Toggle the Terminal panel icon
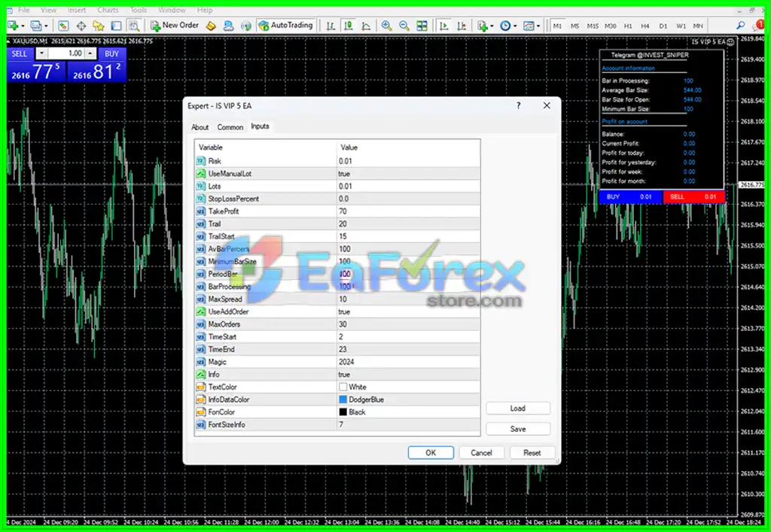 (116, 26)
